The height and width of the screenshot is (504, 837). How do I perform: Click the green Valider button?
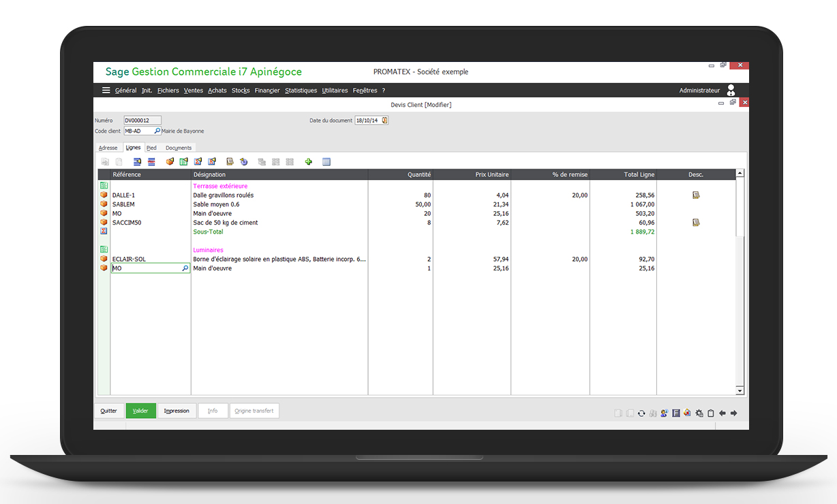point(141,411)
